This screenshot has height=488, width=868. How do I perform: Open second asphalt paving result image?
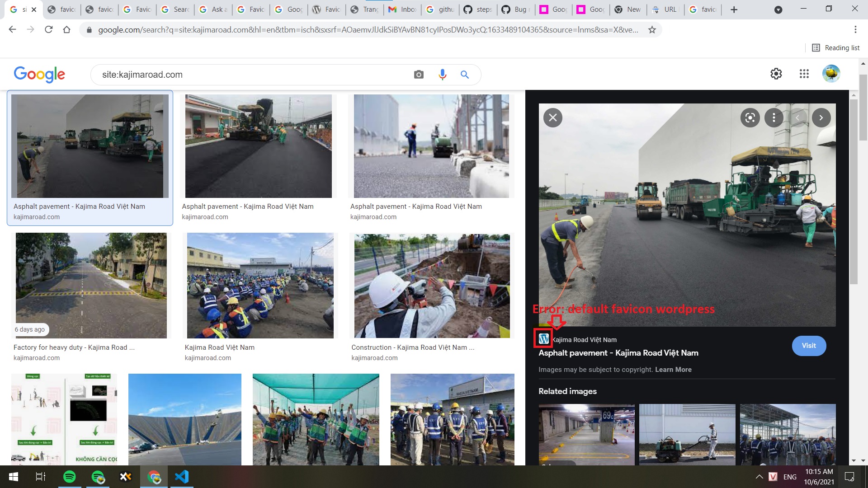259,146
